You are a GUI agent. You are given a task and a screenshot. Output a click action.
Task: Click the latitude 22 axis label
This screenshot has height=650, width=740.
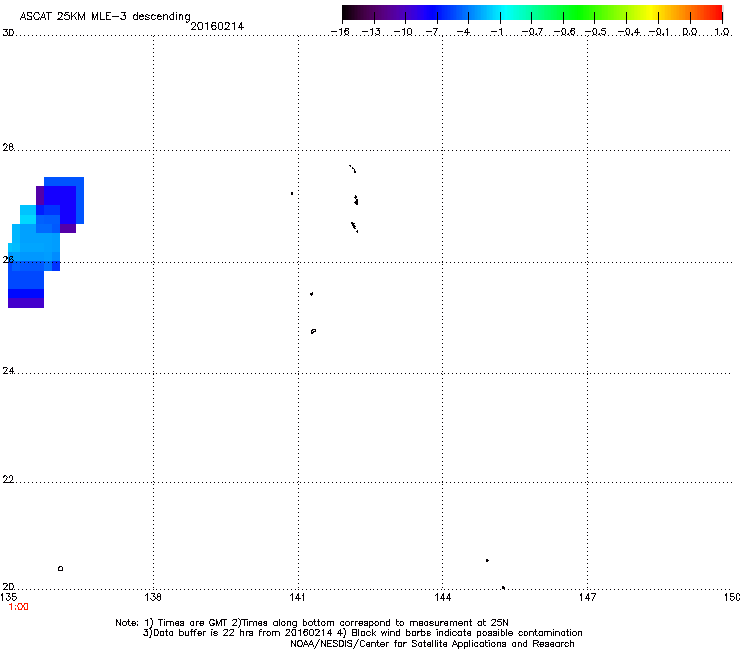coord(8,480)
